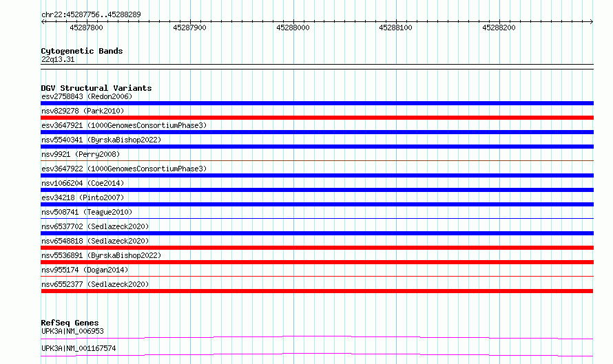Click ruler position 45288100
The height and width of the screenshot is (364, 613).
click(x=395, y=28)
